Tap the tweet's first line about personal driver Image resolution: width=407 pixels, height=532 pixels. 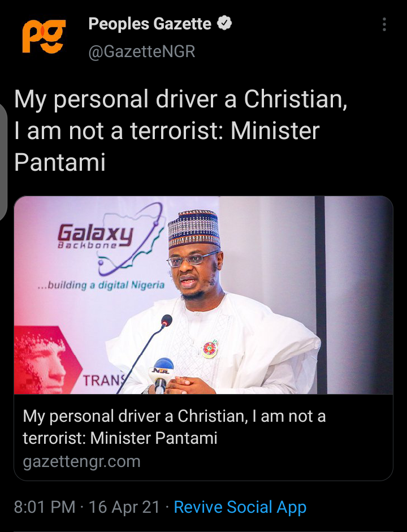click(x=181, y=100)
